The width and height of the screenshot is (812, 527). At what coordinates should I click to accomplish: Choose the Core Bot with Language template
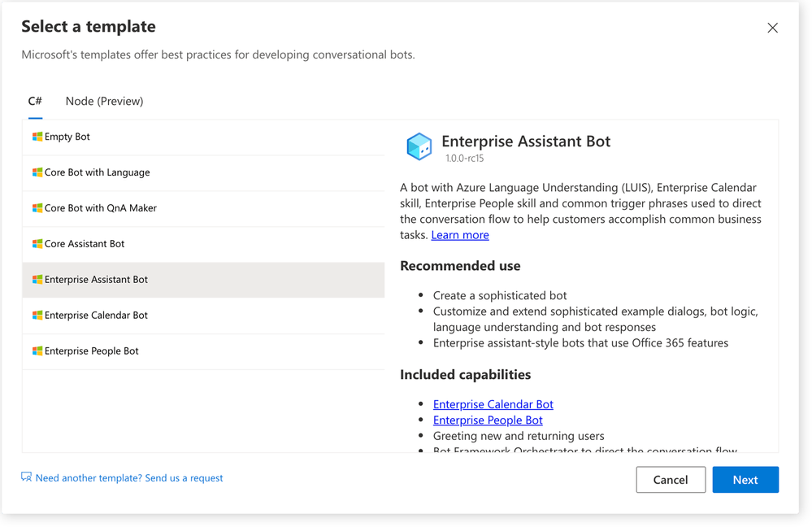coord(203,173)
